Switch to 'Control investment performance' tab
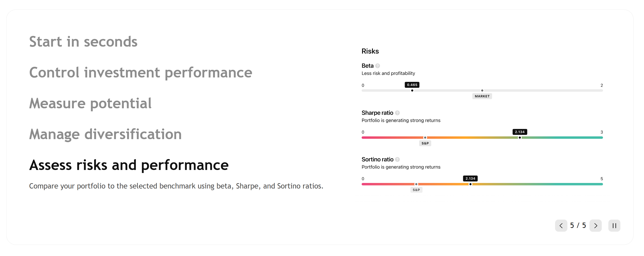The width and height of the screenshot is (644, 256). [141, 73]
